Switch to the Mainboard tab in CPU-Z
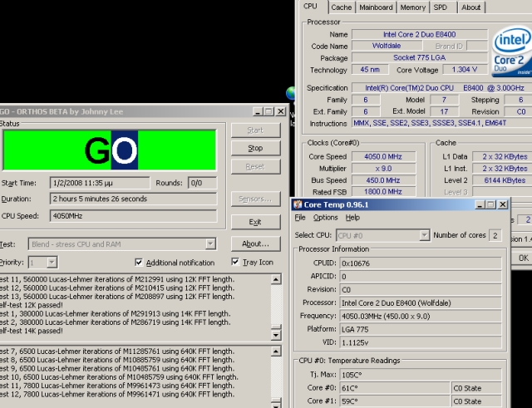 point(376,7)
